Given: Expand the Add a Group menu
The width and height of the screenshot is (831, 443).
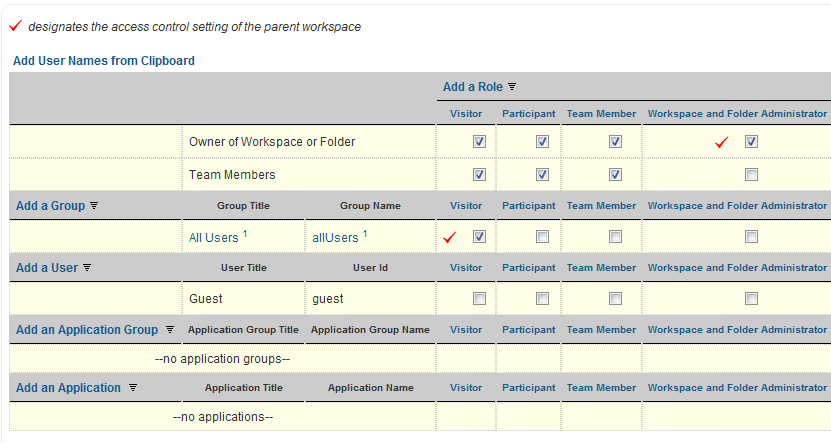Looking at the screenshot, I should click(x=50, y=206).
